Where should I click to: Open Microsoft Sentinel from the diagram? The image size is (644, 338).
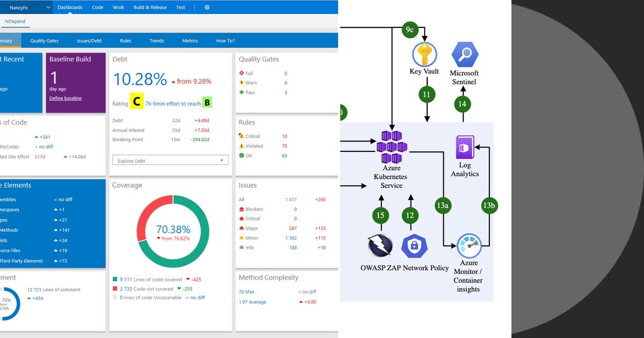[464, 54]
